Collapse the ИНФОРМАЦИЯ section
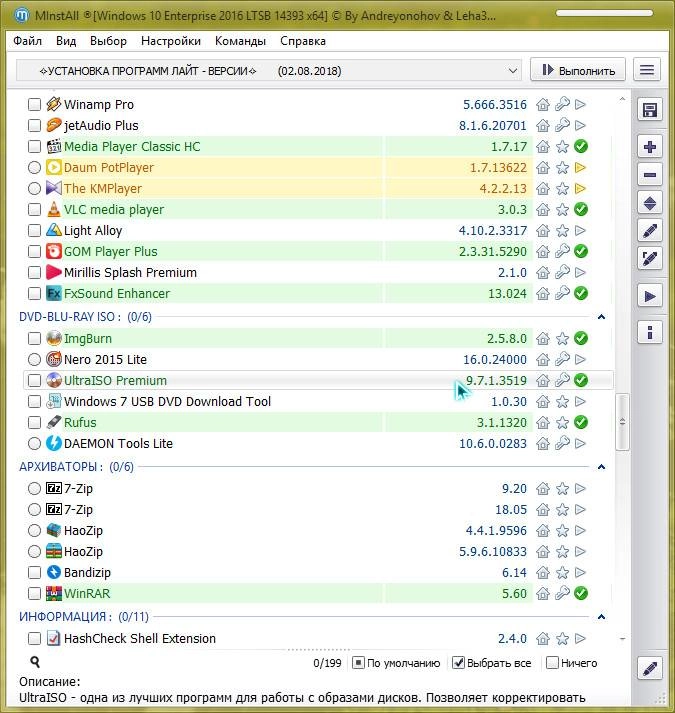 [x=601, y=617]
